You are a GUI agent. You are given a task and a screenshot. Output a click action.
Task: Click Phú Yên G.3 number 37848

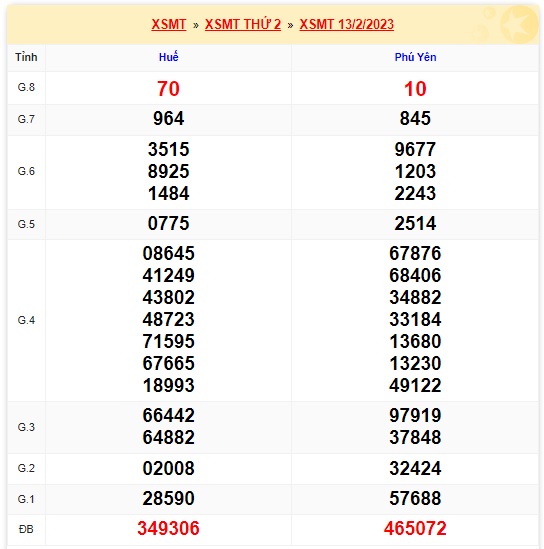(x=415, y=438)
